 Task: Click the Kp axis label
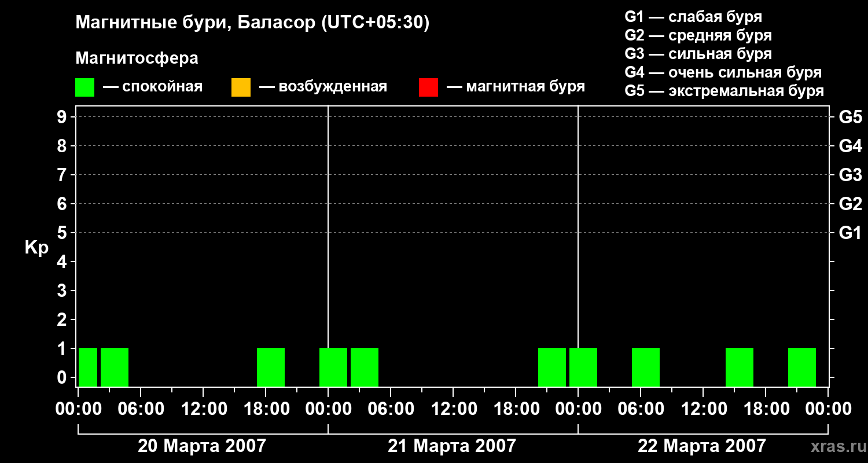point(36,248)
